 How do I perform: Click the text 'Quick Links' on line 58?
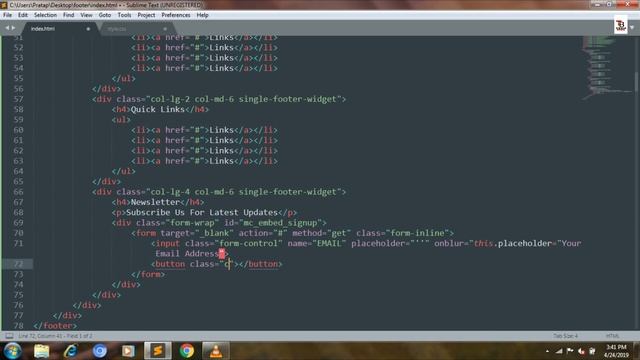tap(158, 109)
